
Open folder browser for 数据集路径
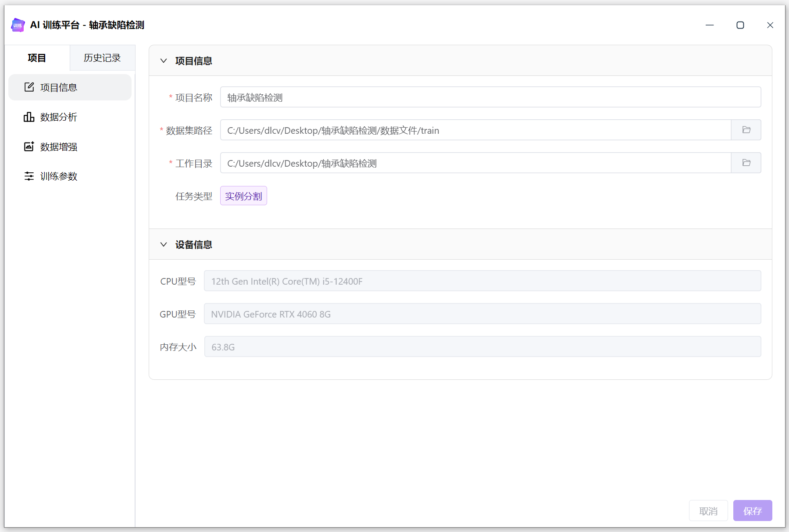pos(746,130)
